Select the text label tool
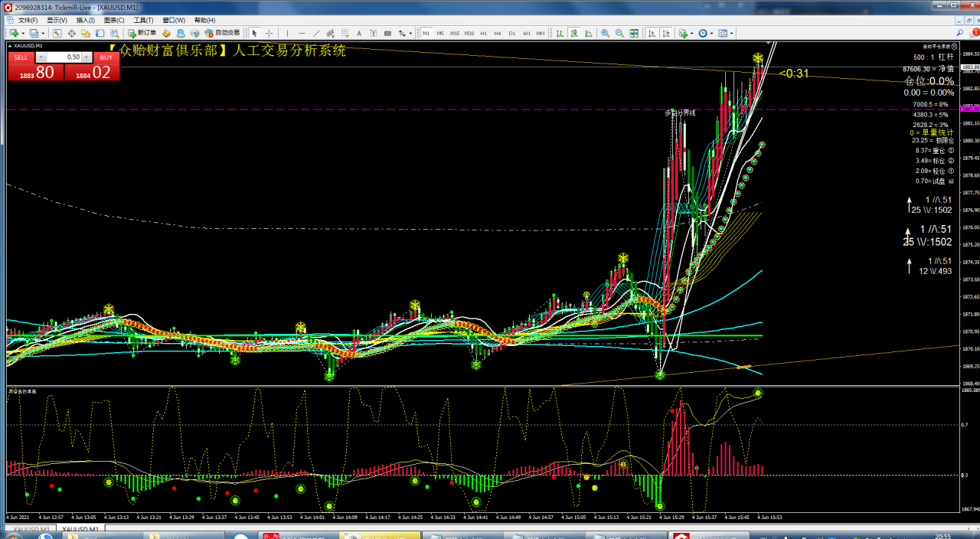 [373, 33]
